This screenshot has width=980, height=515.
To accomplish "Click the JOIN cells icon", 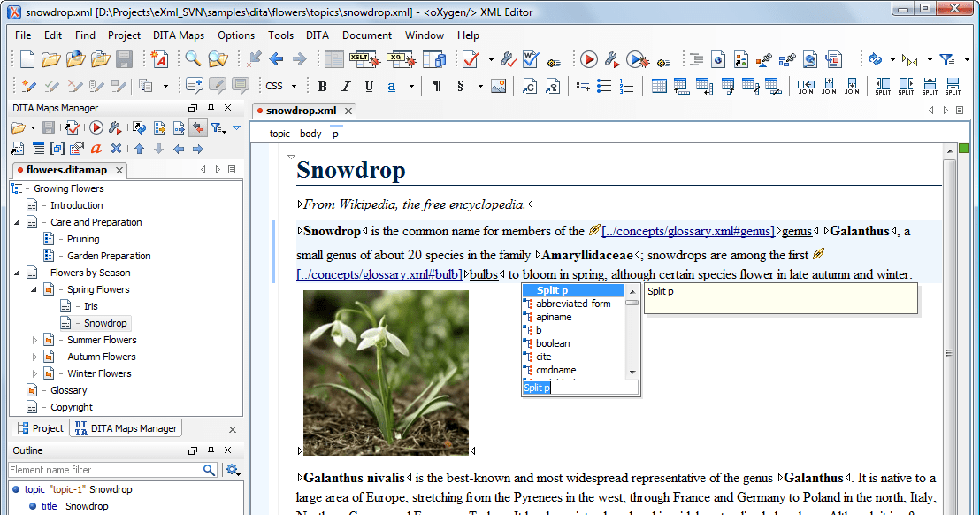I will coord(806,86).
